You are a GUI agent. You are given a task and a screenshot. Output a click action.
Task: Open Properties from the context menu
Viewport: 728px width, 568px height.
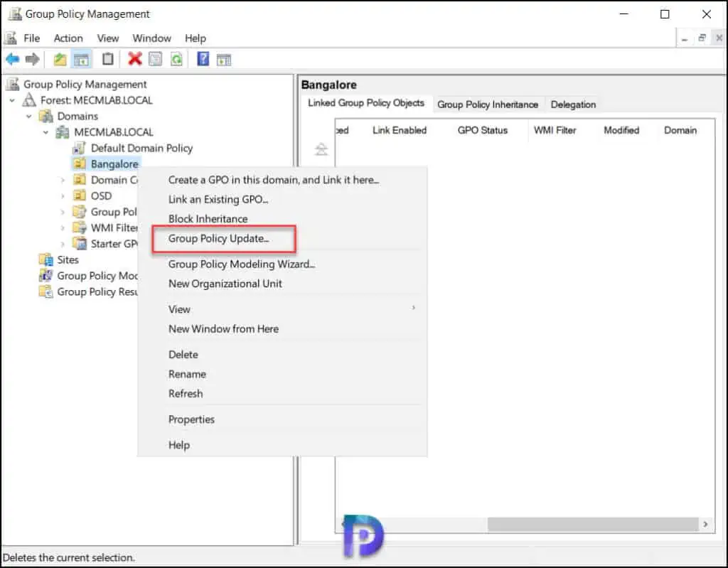click(x=191, y=419)
